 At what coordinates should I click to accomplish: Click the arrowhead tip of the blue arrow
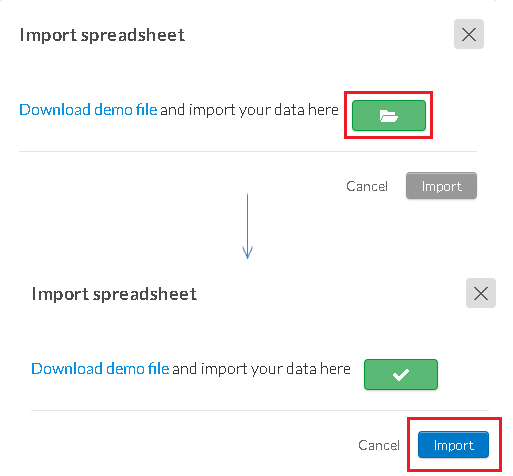pos(247,257)
